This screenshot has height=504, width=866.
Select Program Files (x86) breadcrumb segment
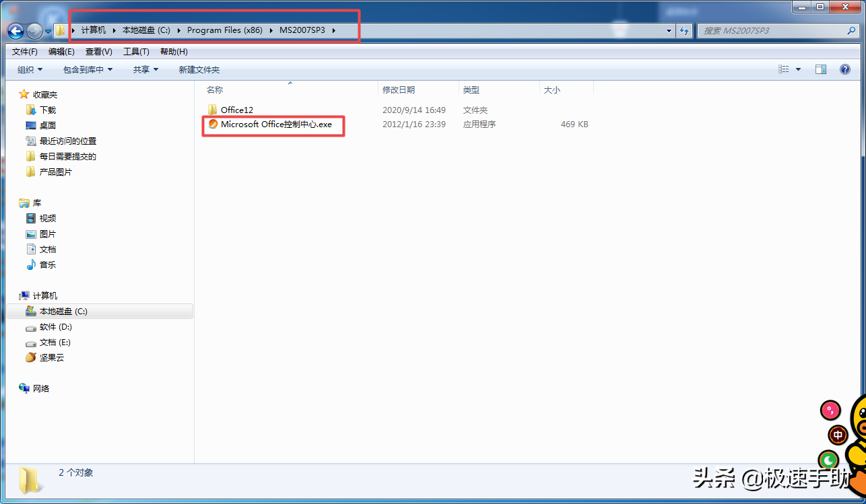coord(224,30)
